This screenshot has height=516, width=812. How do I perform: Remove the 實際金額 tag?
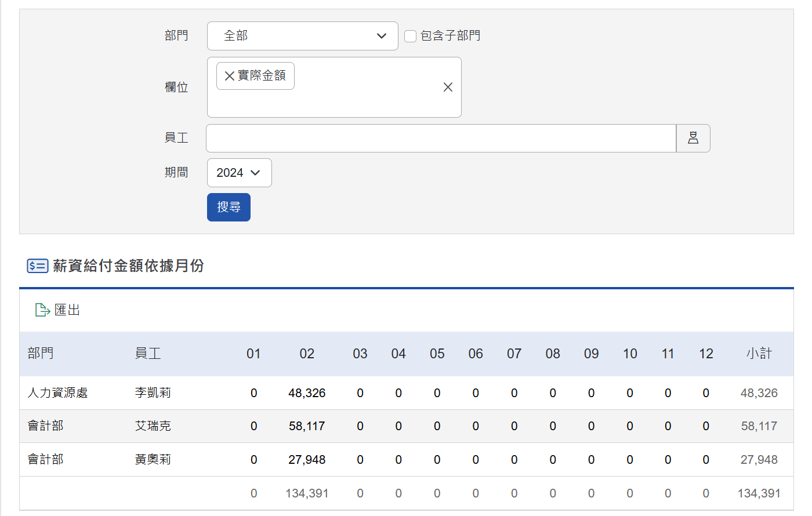tap(229, 76)
